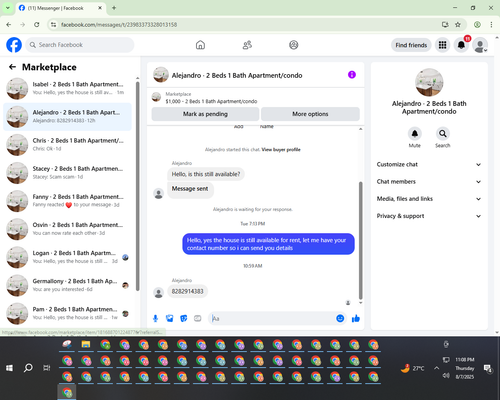The width and height of the screenshot is (500, 400).
Task: Expand the Customize chat section
Action: [429, 164]
